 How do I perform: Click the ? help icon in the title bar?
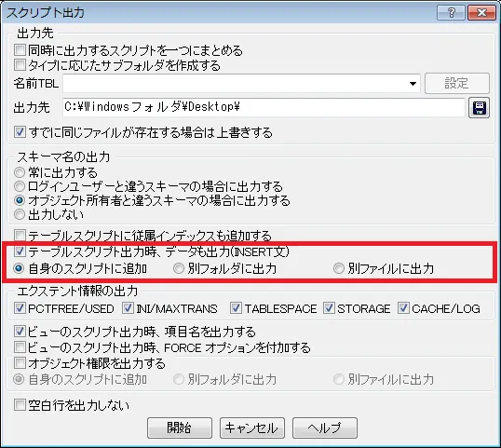pyautogui.click(x=451, y=12)
